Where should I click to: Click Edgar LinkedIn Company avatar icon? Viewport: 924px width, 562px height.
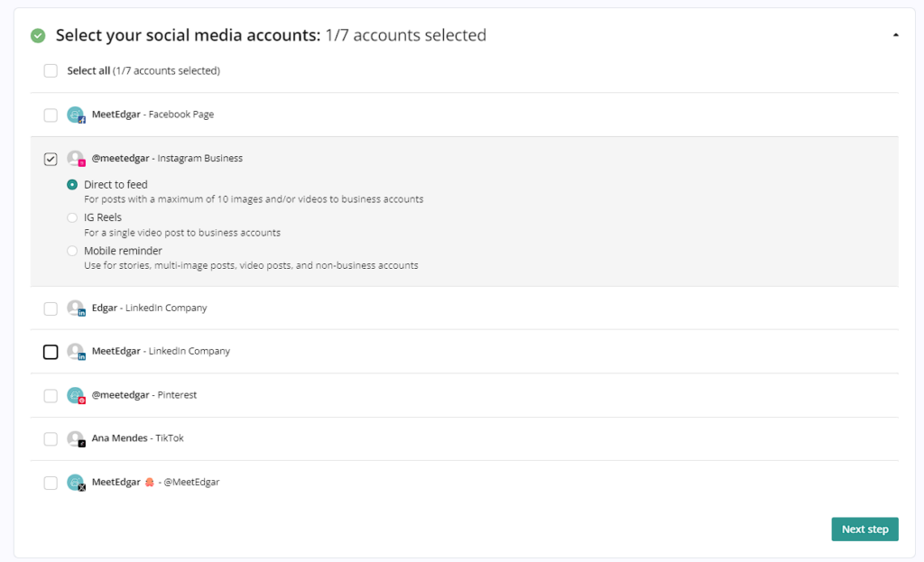click(x=76, y=309)
